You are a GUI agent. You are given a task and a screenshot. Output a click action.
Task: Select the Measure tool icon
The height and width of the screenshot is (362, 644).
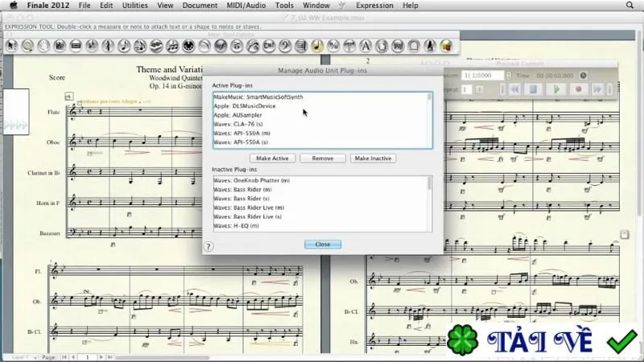pos(76,46)
